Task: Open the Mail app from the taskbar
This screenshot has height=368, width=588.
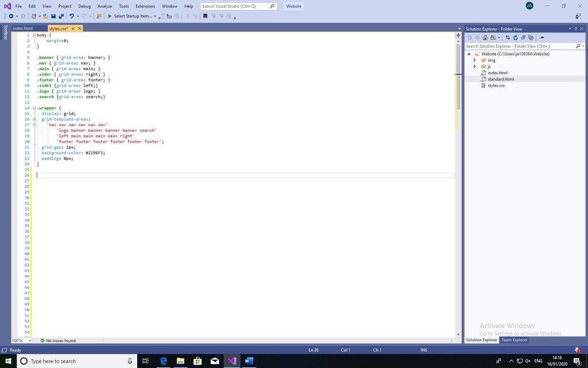Action: (x=215, y=361)
